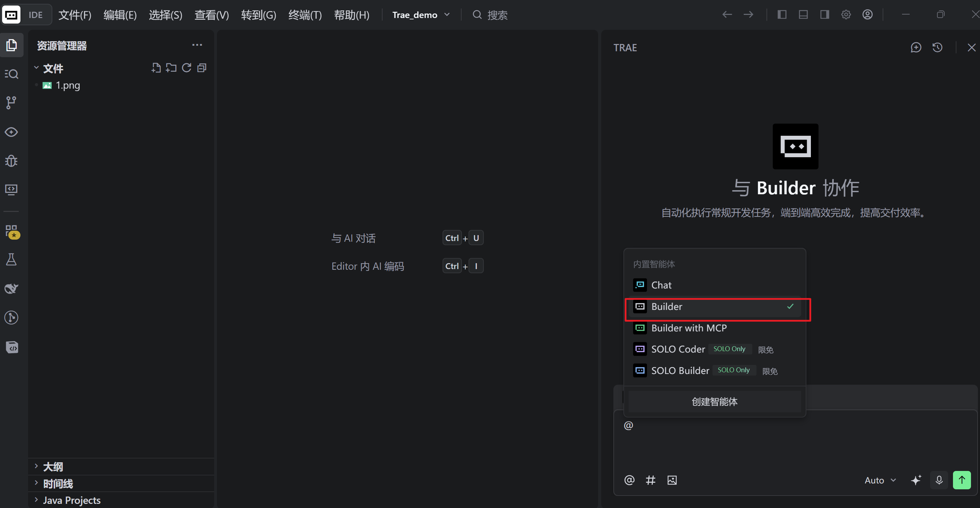The width and height of the screenshot is (980, 508).
Task: Expand the Java Projects section
Action: [71, 500]
